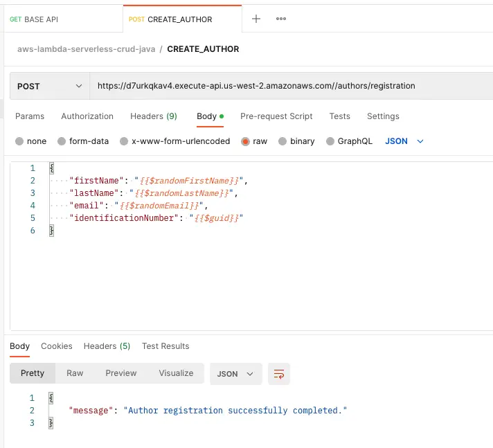Screen dimensions: 493x448
Task: Open the Params tab
Action: click(30, 116)
